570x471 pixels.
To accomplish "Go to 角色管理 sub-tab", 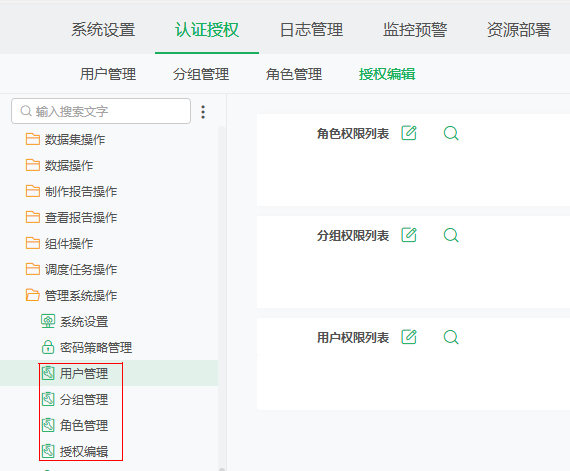I will tap(294, 74).
